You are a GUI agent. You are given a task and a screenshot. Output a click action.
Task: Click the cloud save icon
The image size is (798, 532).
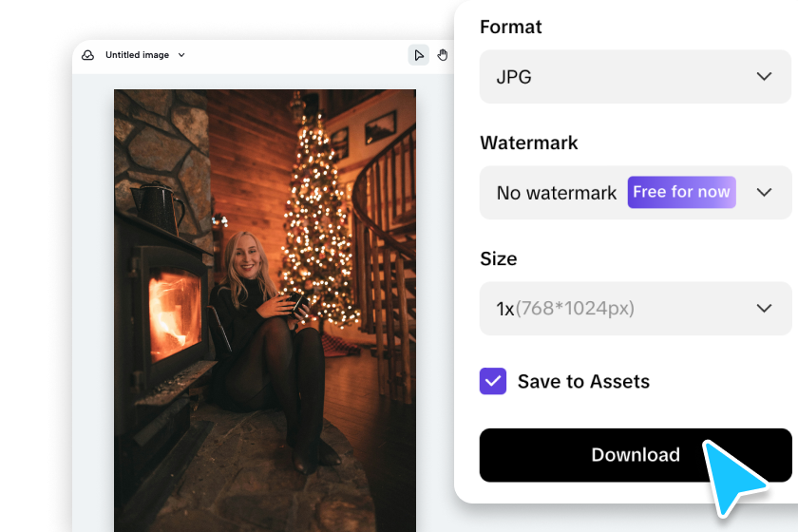point(87,55)
